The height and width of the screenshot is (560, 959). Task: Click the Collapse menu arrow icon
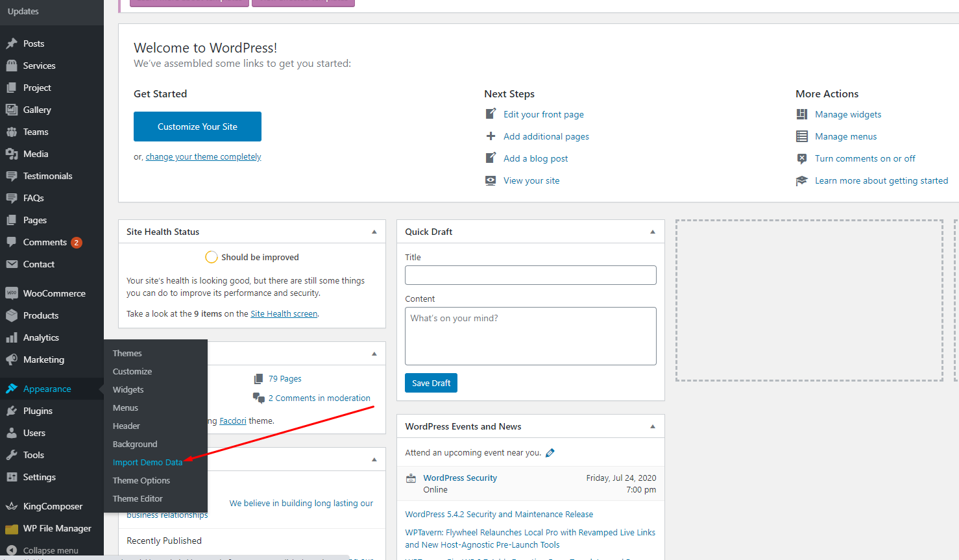12,550
